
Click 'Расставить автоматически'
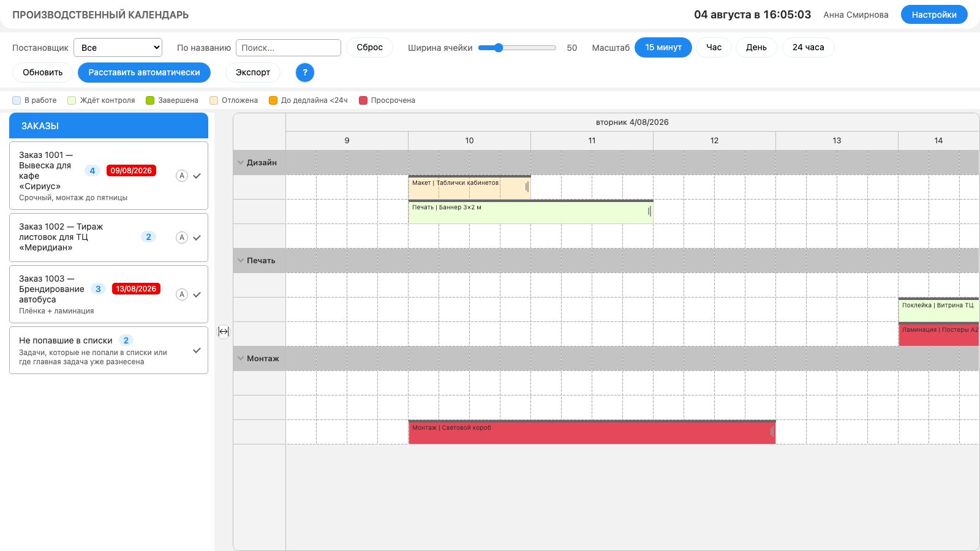pos(144,72)
